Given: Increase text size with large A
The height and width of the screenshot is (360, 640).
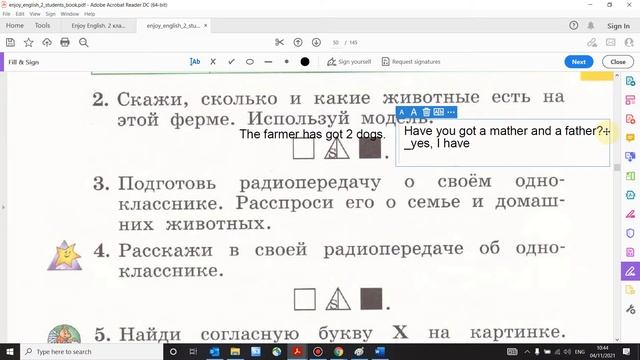Looking at the screenshot, I should tap(413, 112).
